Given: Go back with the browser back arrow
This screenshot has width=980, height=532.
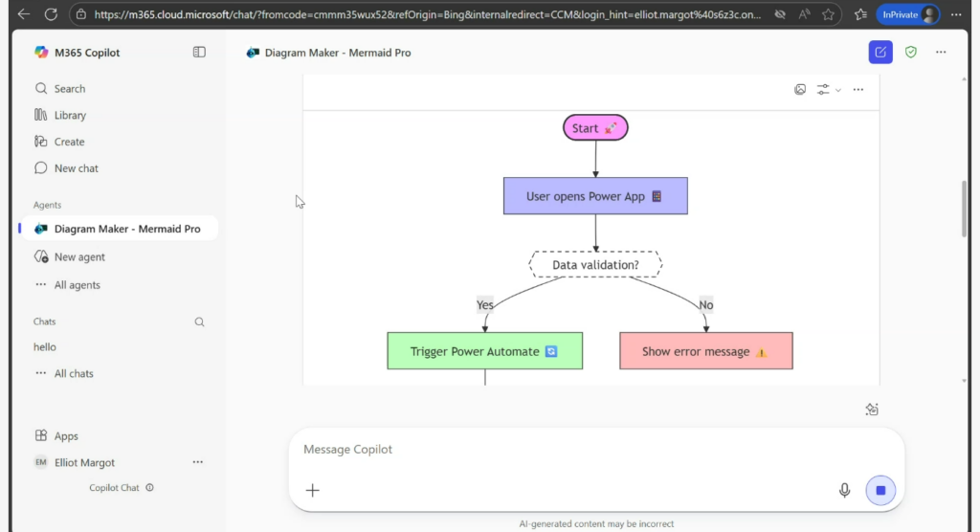Looking at the screenshot, I should click(x=24, y=14).
